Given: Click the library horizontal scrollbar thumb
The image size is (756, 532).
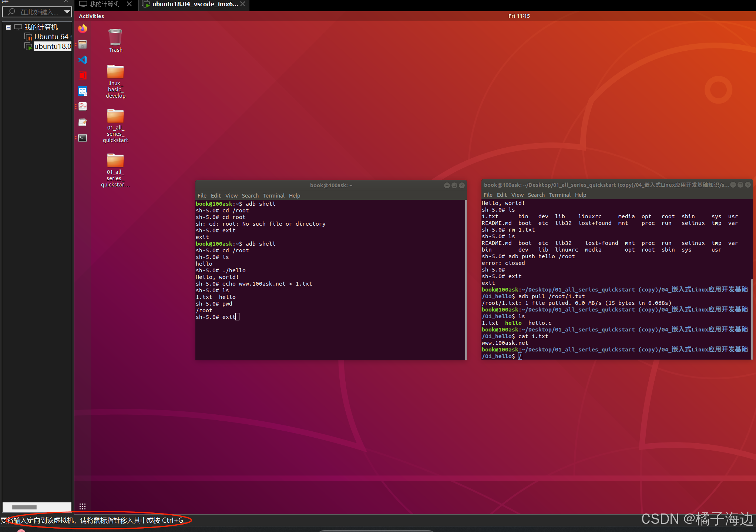Looking at the screenshot, I should [x=24, y=507].
